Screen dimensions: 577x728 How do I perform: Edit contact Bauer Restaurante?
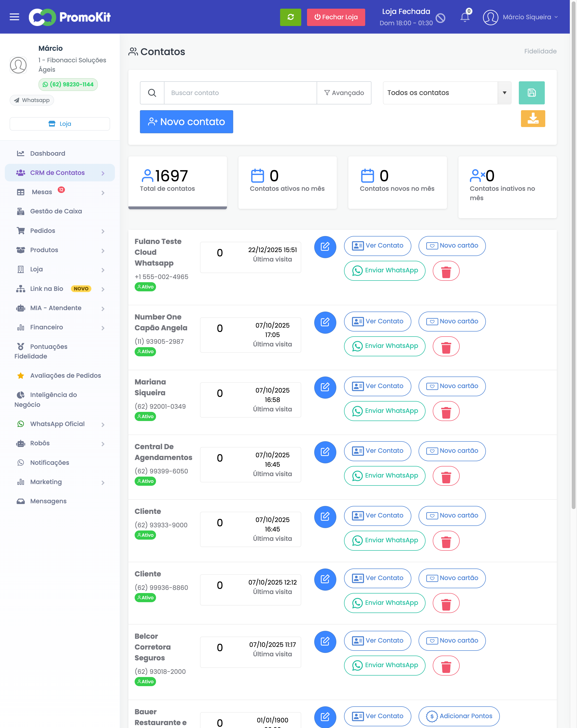[x=325, y=717]
